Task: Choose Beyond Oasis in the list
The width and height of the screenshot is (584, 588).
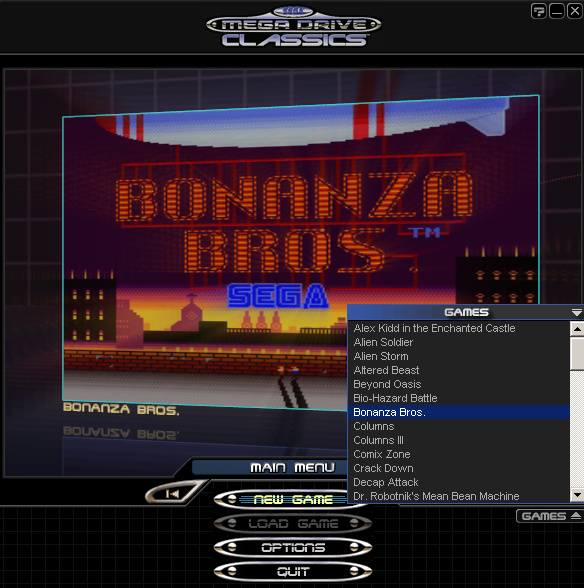Action: coord(459,384)
